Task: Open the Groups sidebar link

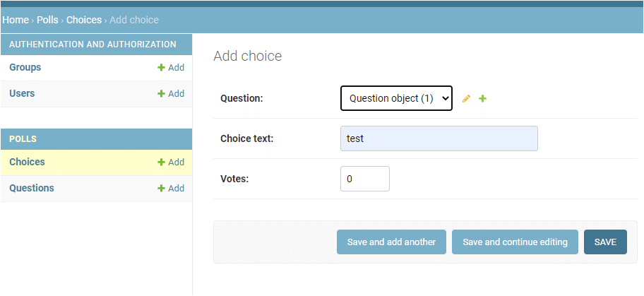Action: (25, 68)
